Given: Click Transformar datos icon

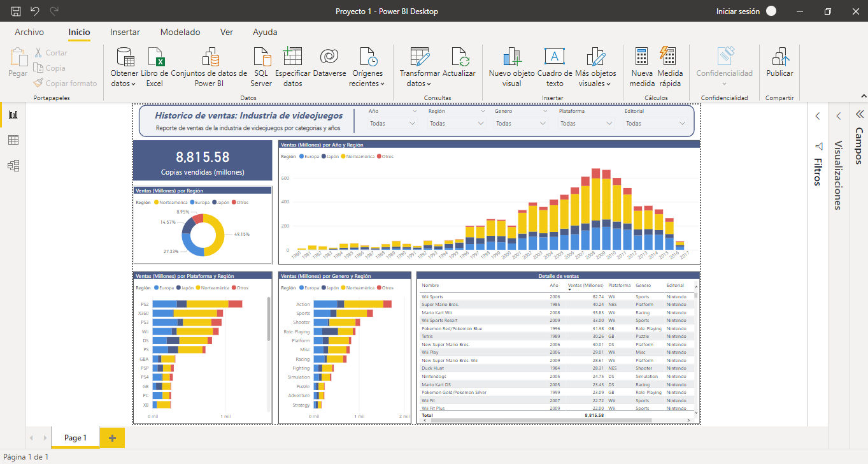Looking at the screenshot, I should tap(420, 57).
